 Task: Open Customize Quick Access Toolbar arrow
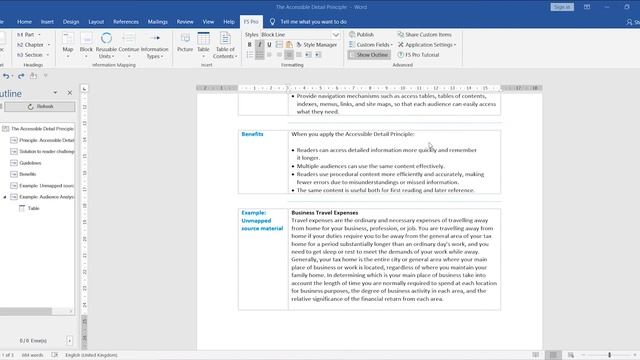point(45,76)
